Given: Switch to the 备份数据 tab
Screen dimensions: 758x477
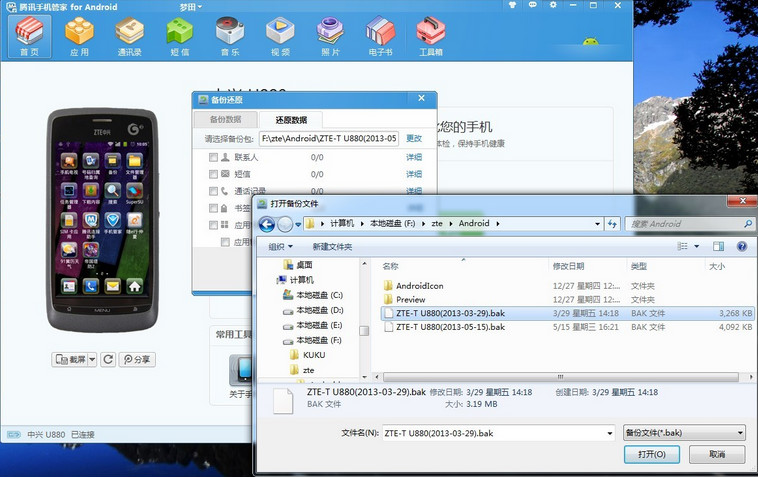Looking at the screenshot, I should (x=226, y=119).
